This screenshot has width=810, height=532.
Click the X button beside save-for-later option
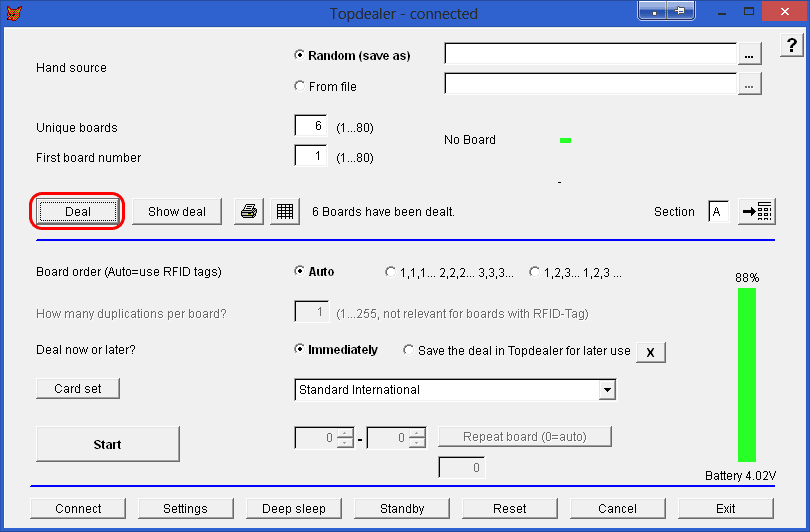(650, 352)
